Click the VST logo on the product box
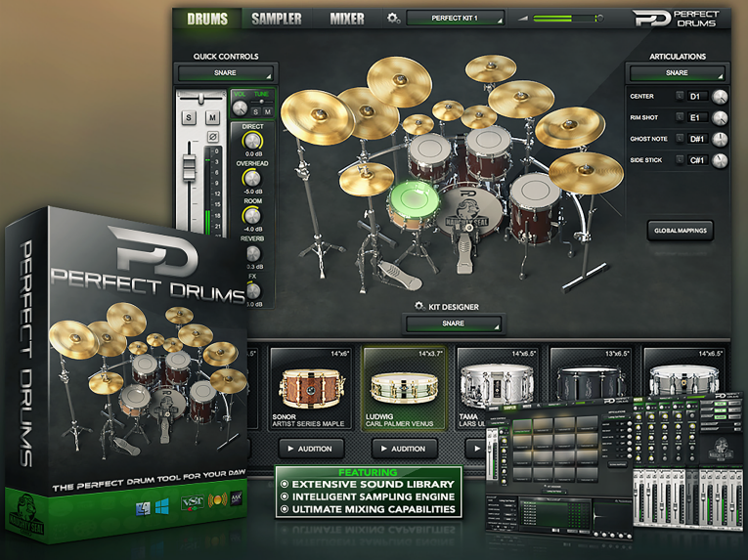Viewport: 748px width, 560px height. [193, 502]
